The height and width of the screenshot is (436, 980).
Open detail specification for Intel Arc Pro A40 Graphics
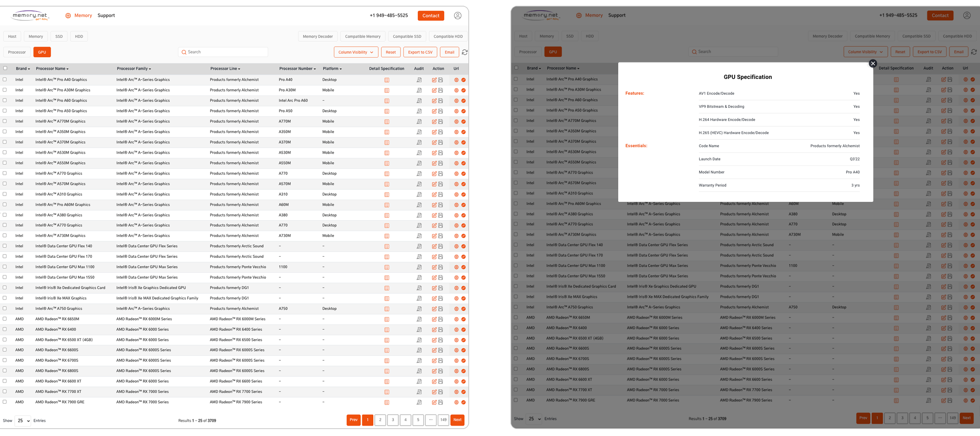pos(387,80)
